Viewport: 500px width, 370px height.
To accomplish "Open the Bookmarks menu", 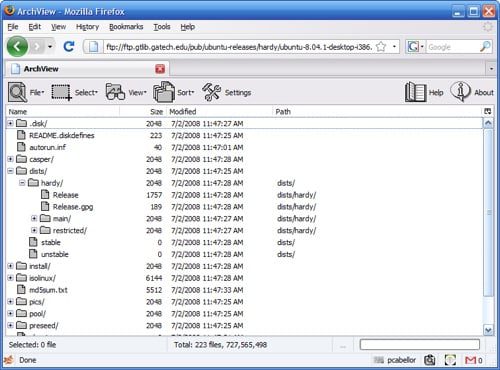I will 126,27.
